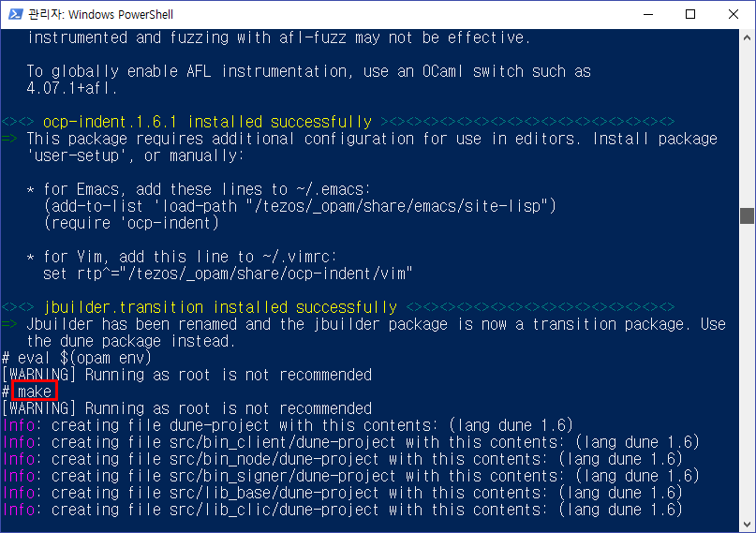Click 'the dune package instead.' line
This screenshot has height=533, width=756.
tap(131, 341)
